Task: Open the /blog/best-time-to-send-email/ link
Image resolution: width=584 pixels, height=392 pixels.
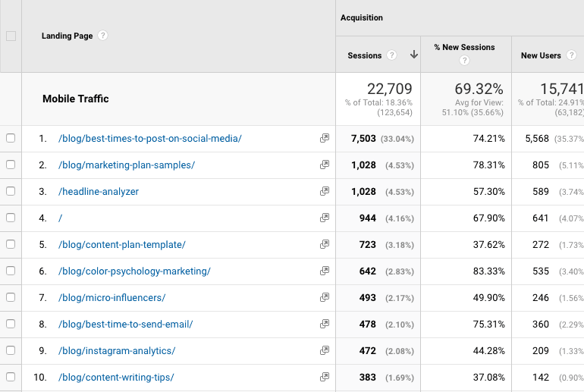Action: point(125,325)
